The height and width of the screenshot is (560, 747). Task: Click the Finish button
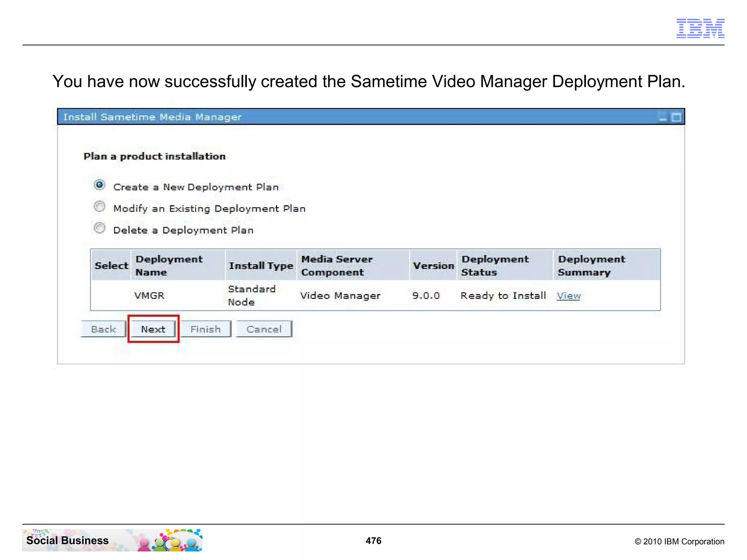(x=206, y=329)
